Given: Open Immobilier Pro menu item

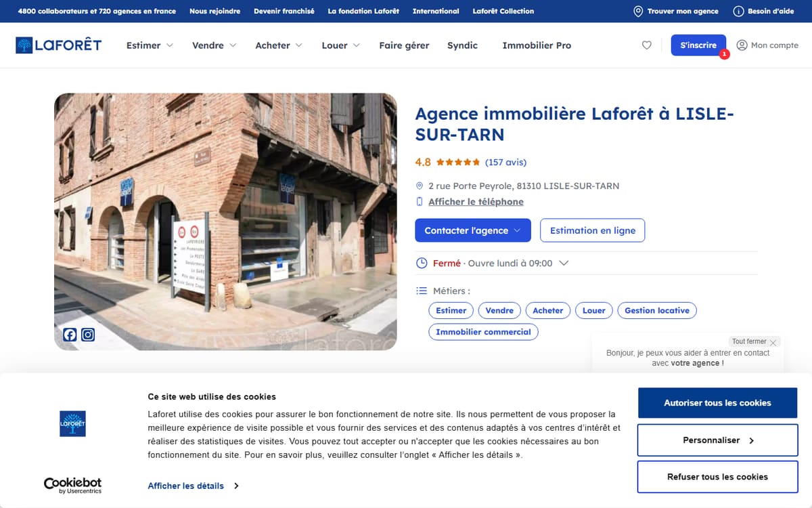Looking at the screenshot, I should coord(537,45).
